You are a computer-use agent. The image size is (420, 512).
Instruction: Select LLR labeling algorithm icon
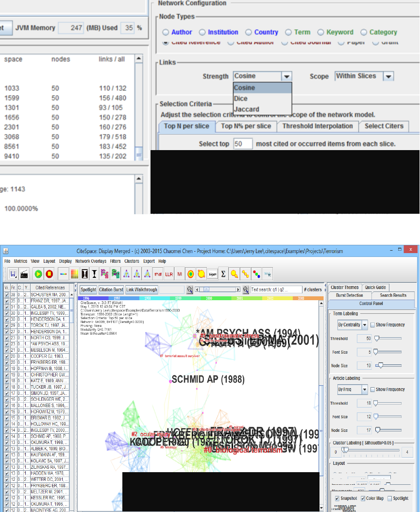[x=168, y=274]
